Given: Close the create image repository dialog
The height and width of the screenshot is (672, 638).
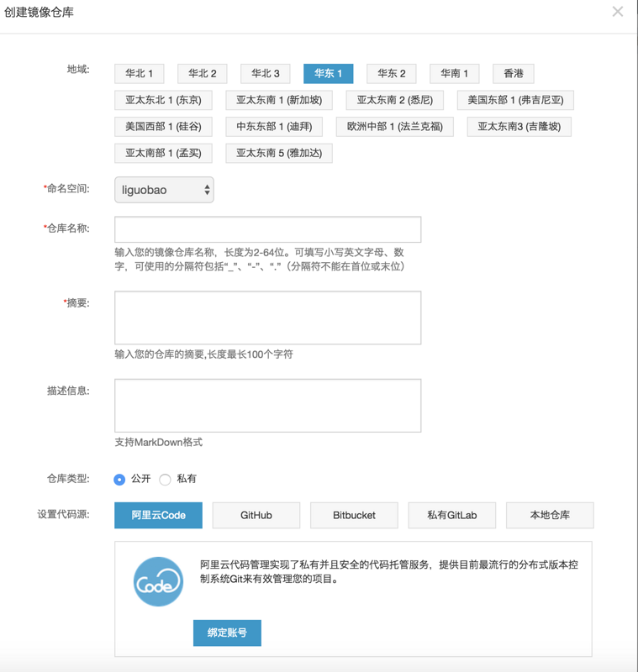Looking at the screenshot, I should [x=618, y=12].
